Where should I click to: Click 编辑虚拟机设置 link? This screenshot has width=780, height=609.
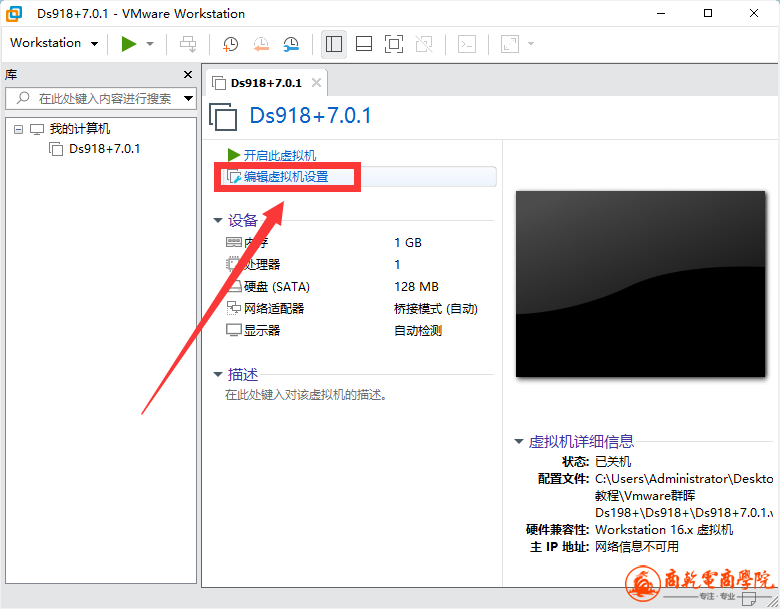click(x=286, y=177)
